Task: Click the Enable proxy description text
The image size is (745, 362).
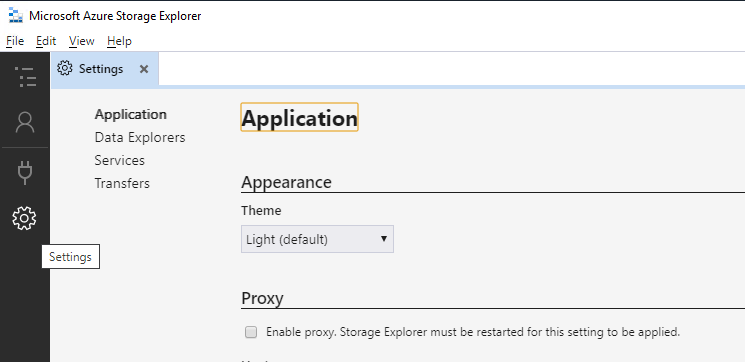Action: (x=473, y=332)
